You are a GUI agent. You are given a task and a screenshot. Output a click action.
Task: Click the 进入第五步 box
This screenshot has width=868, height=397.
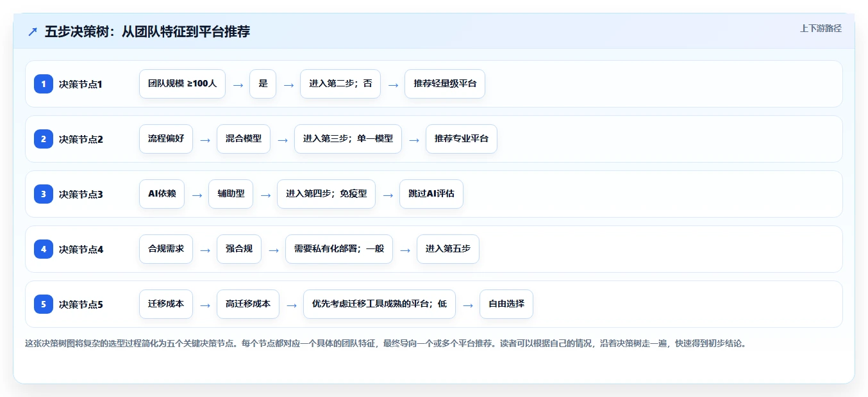coord(448,249)
